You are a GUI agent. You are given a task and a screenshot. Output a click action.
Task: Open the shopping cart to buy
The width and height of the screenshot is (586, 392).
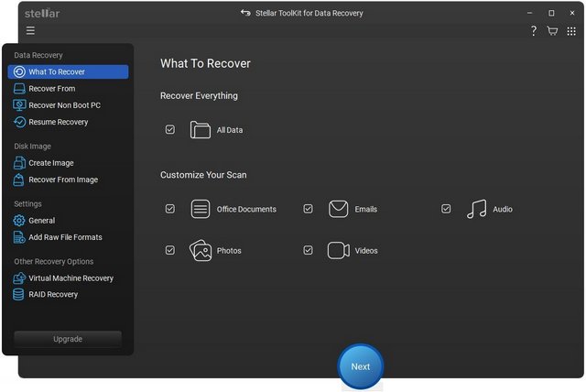[x=552, y=31]
